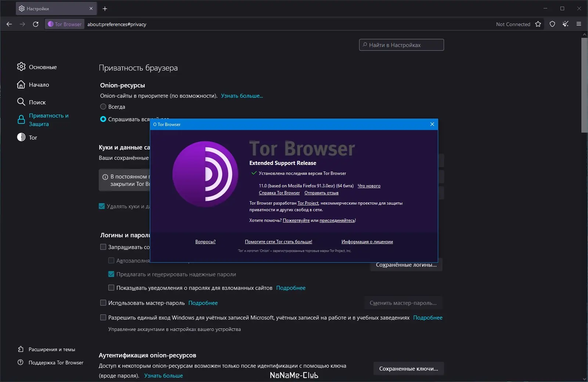Image resolution: width=588 pixels, height=382 pixels.
Task: Open Узнать больше link for Onion-сайты
Action: click(242, 96)
